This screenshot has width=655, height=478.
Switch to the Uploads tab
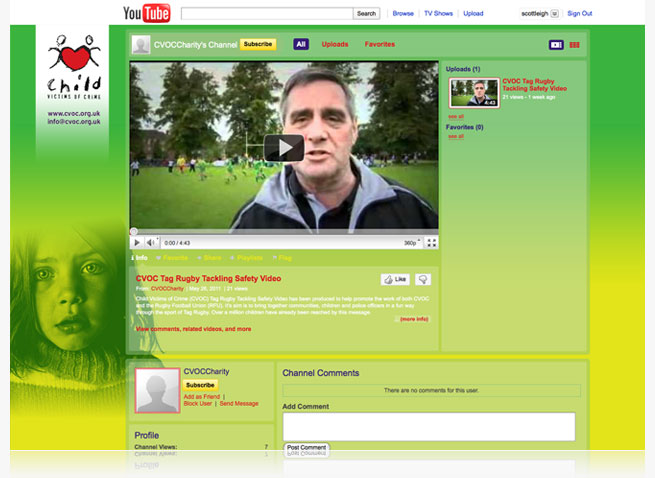[x=335, y=44]
